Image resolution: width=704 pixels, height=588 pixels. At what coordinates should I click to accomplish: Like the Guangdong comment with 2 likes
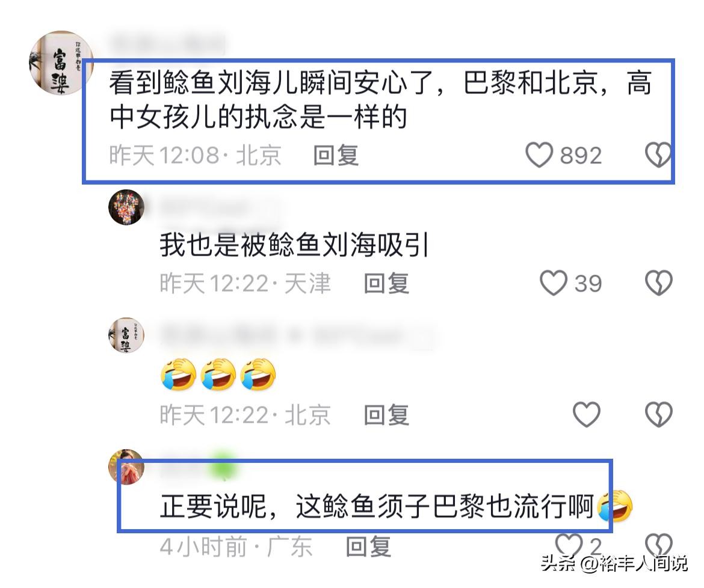pyautogui.click(x=569, y=545)
